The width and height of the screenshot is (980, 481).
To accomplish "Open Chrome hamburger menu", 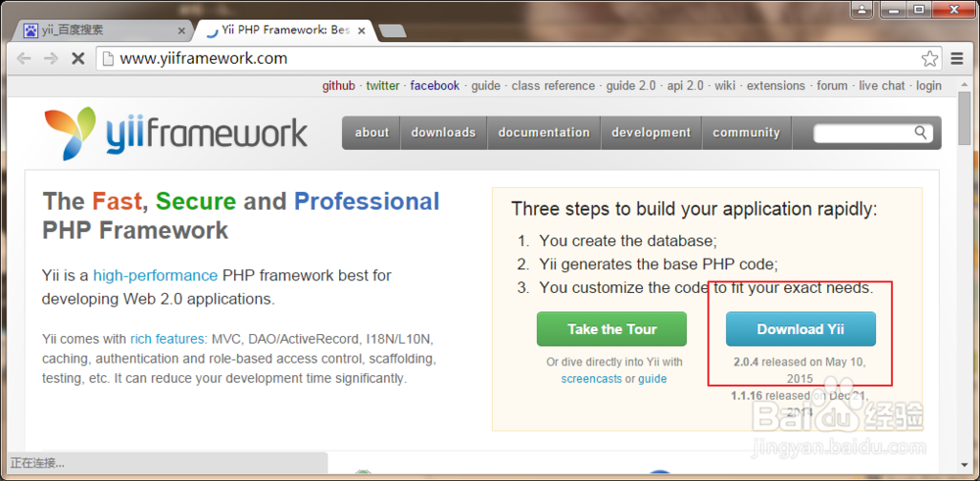I will (x=956, y=59).
